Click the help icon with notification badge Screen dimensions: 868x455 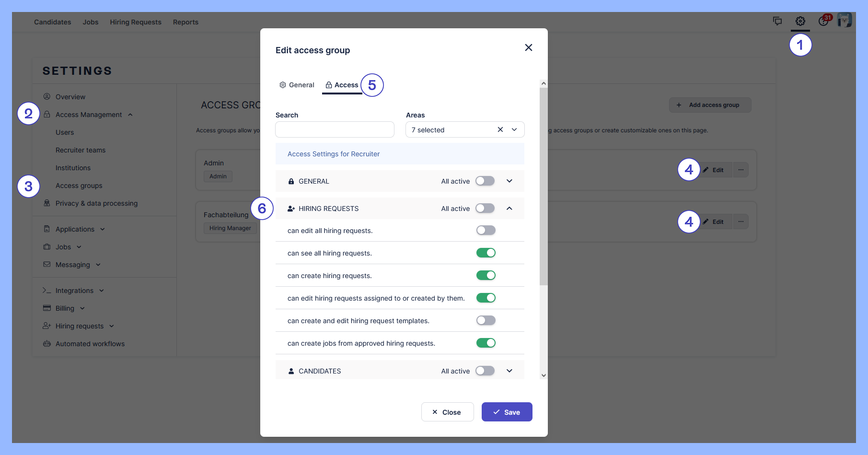tap(823, 22)
